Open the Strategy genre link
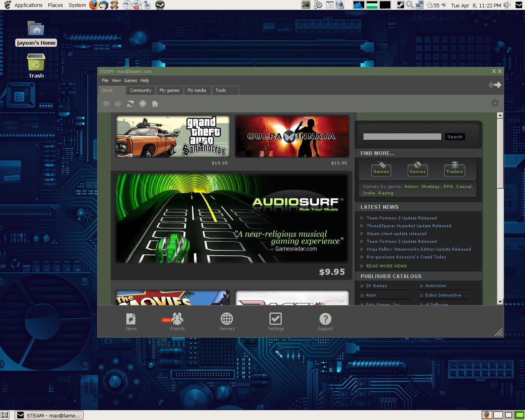The image size is (525, 420). pos(431,186)
